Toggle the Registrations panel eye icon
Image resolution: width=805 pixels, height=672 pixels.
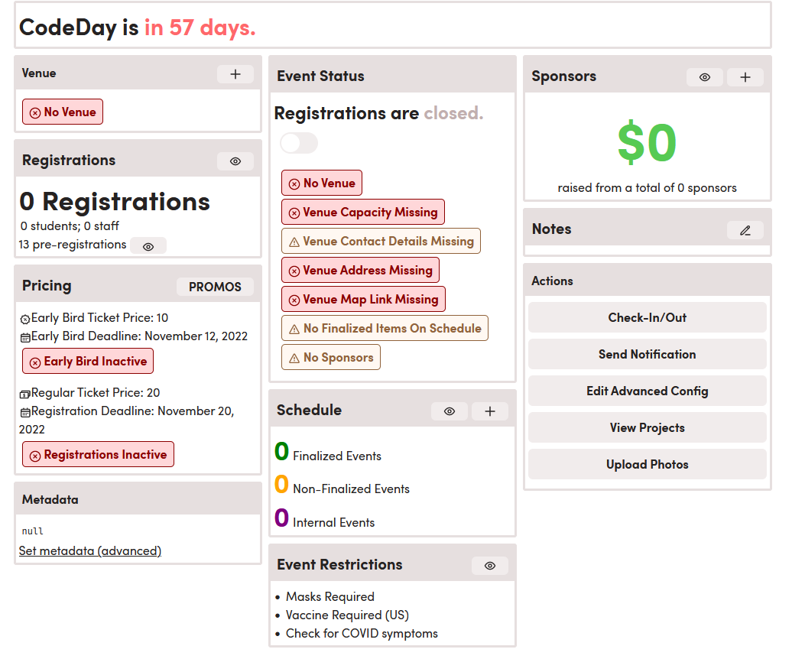[235, 161]
